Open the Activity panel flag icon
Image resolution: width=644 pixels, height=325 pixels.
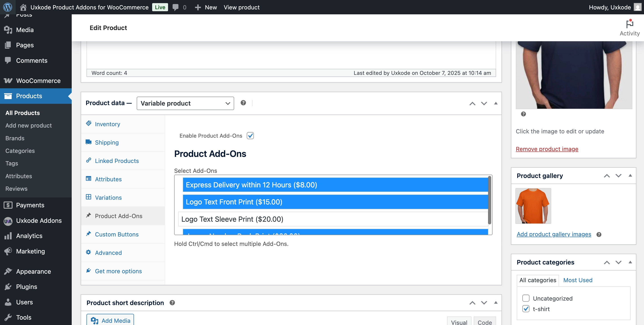click(629, 24)
